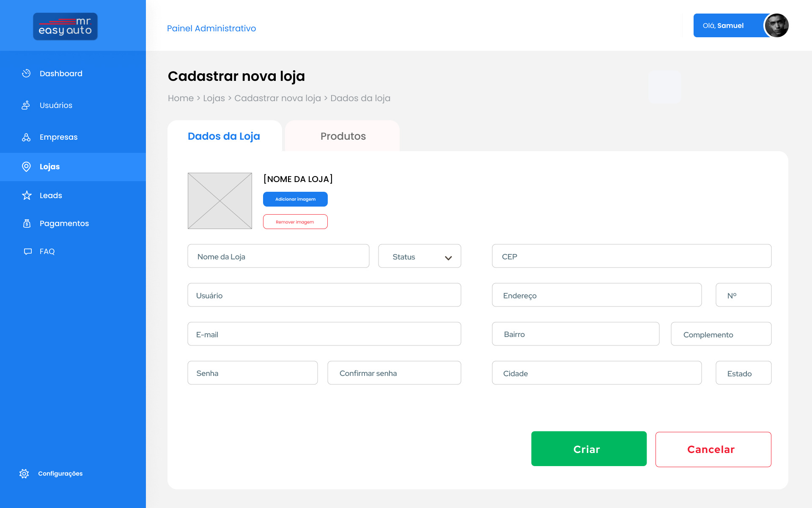Click the Usuários people icon
812x508 pixels.
pos(26,105)
